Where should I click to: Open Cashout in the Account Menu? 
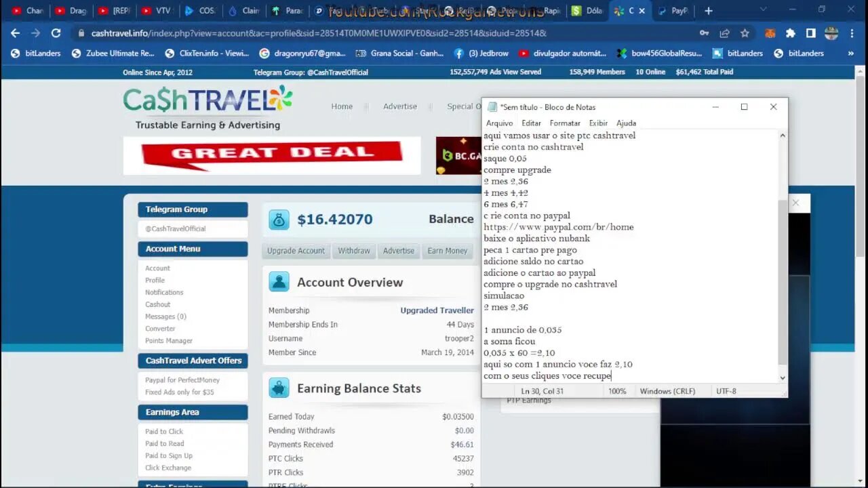pos(157,304)
